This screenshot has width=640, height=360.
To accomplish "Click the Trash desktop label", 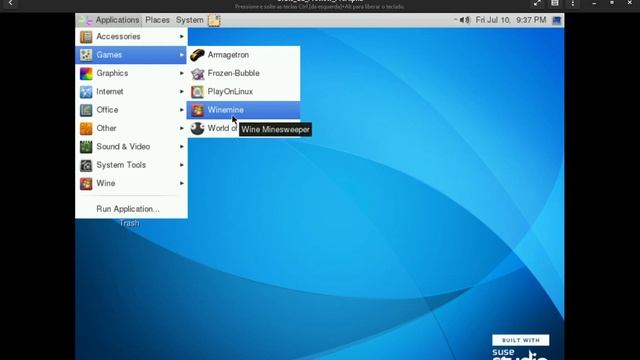I will (129, 223).
